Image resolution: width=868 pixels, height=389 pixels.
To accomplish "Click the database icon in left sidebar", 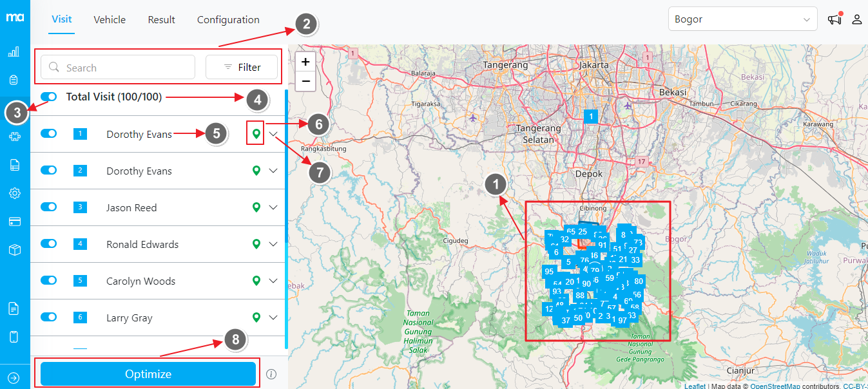I will tap(14, 80).
